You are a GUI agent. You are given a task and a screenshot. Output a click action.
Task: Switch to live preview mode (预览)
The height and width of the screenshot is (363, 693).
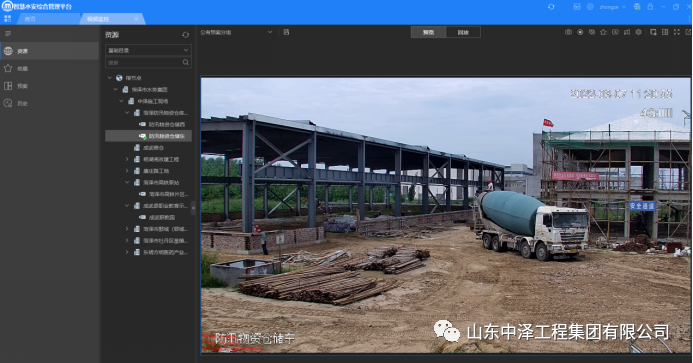click(428, 32)
